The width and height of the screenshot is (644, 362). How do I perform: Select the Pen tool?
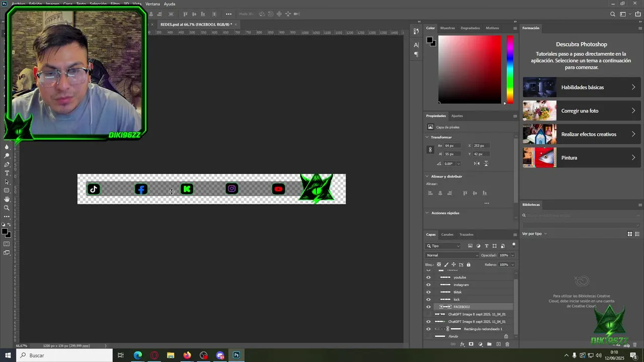tap(7, 164)
